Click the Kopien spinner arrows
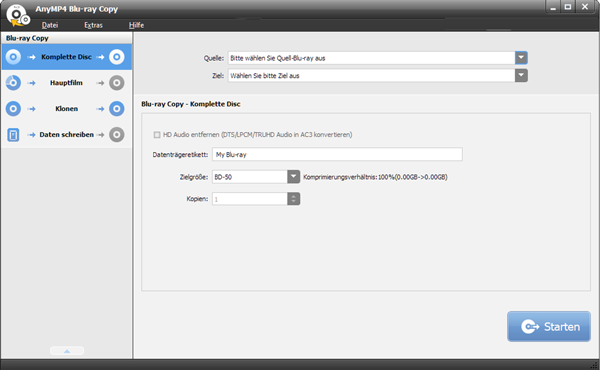The image size is (600, 370). coord(293,199)
